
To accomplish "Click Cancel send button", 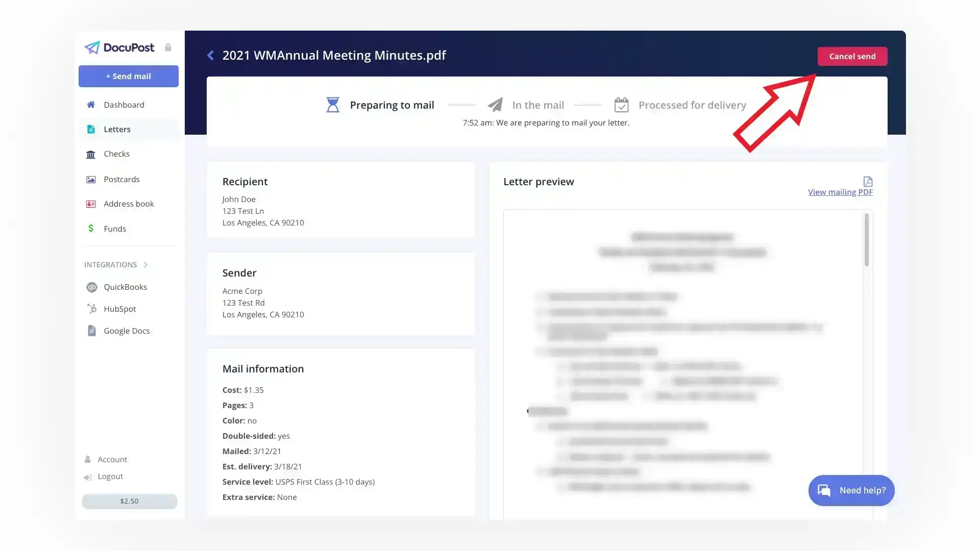I will click(852, 56).
